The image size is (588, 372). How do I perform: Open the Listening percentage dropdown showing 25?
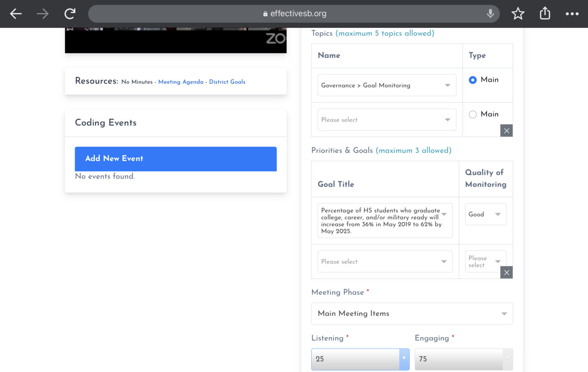tap(360, 359)
